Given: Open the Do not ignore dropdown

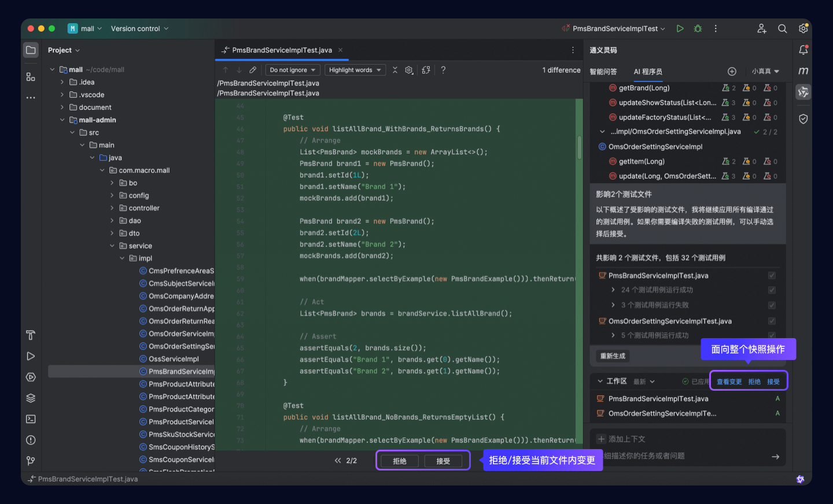Looking at the screenshot, I should 292,69.
